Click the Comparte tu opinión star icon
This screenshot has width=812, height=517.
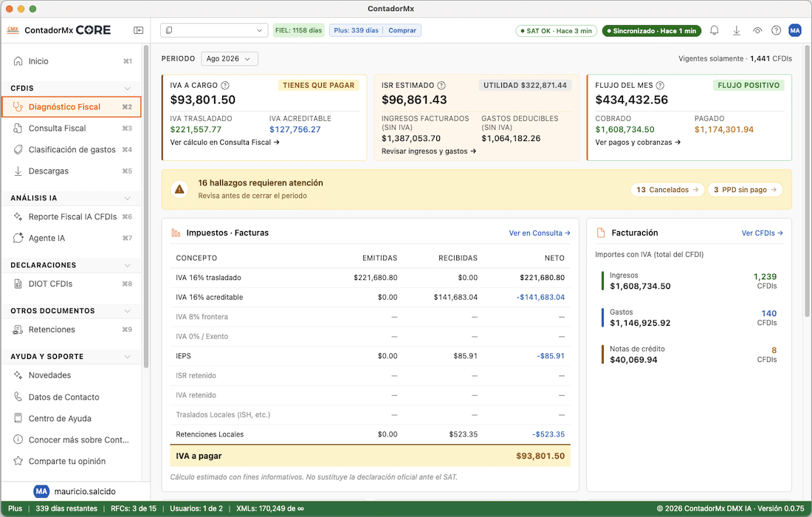click(x=18, y=461)
